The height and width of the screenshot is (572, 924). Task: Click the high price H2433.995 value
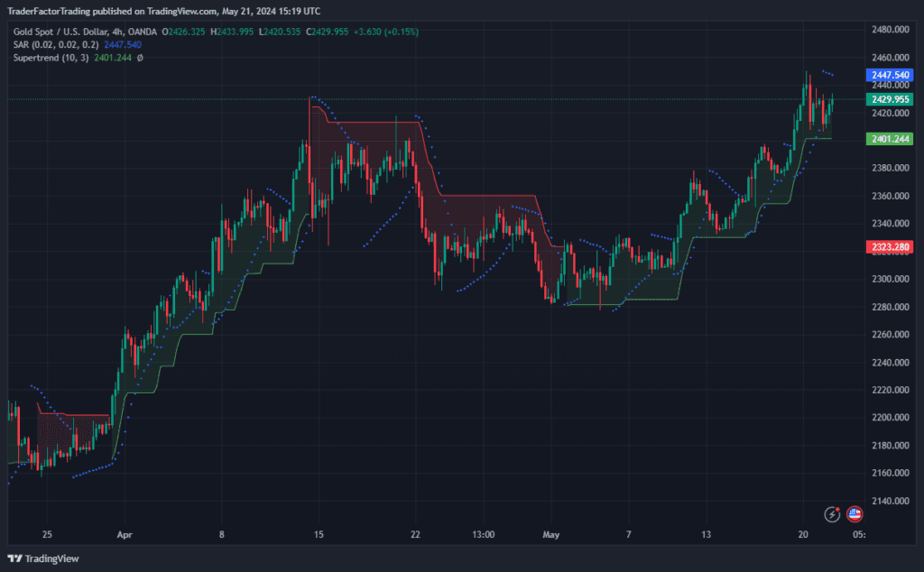click(x=232, y=32)
